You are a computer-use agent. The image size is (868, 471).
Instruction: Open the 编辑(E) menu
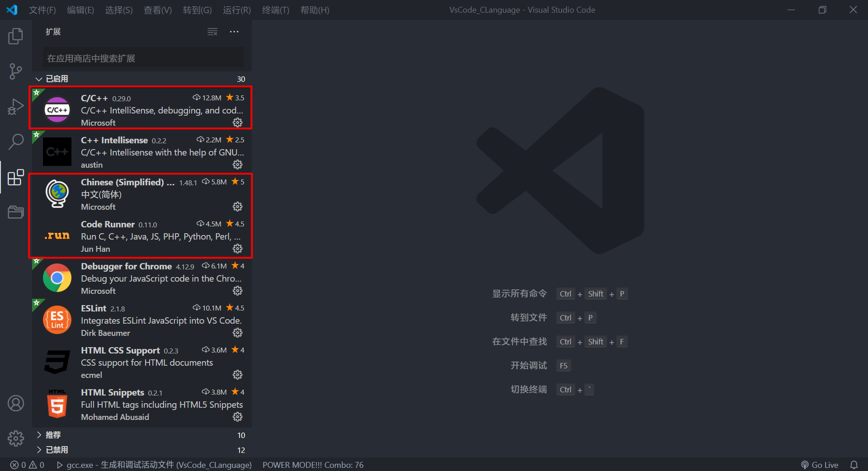pyautogui.click(x=80, y=10)
